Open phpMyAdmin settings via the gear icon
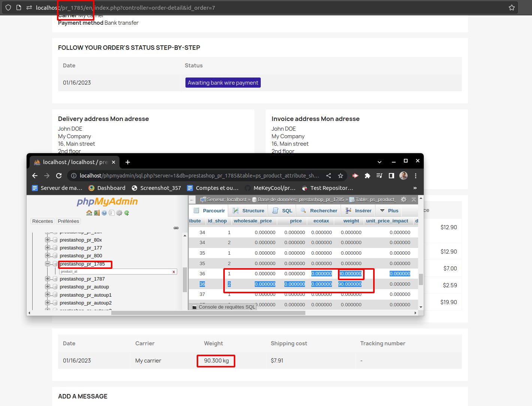Screen dimensions: 532x406 [119, 213]
